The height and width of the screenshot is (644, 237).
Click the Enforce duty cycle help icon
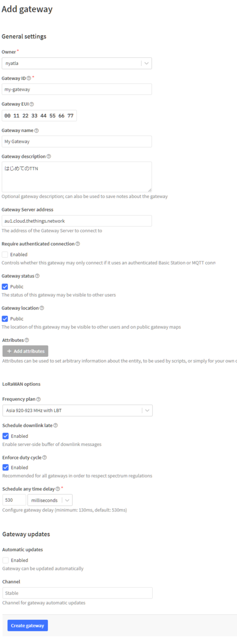point(45,457)
